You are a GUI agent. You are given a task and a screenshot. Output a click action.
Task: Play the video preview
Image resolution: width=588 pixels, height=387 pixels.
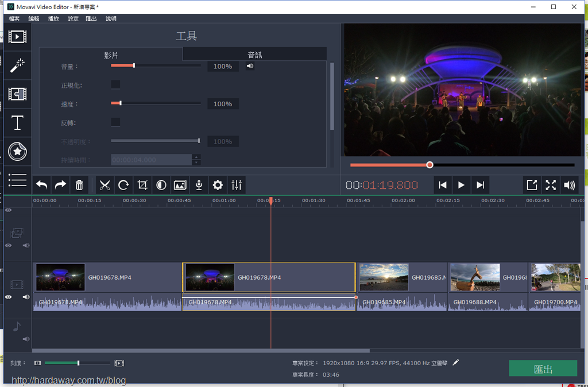pyautogui.click(x=461, y=185)
